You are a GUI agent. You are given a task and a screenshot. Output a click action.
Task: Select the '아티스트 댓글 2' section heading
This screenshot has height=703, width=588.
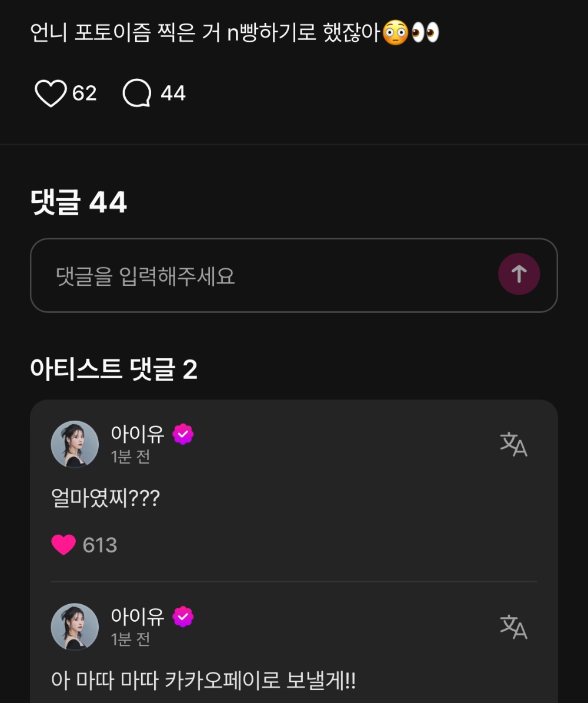click(x=113, y=369)
